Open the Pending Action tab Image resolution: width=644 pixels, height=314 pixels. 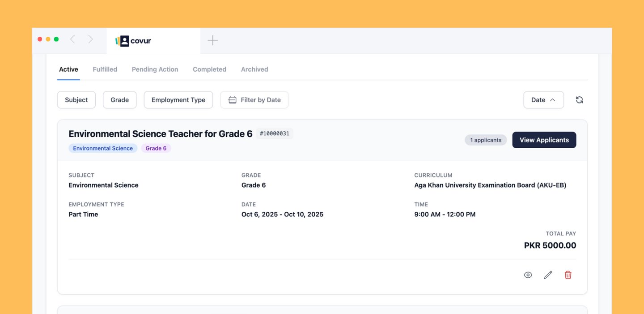(x=155, y=69)
